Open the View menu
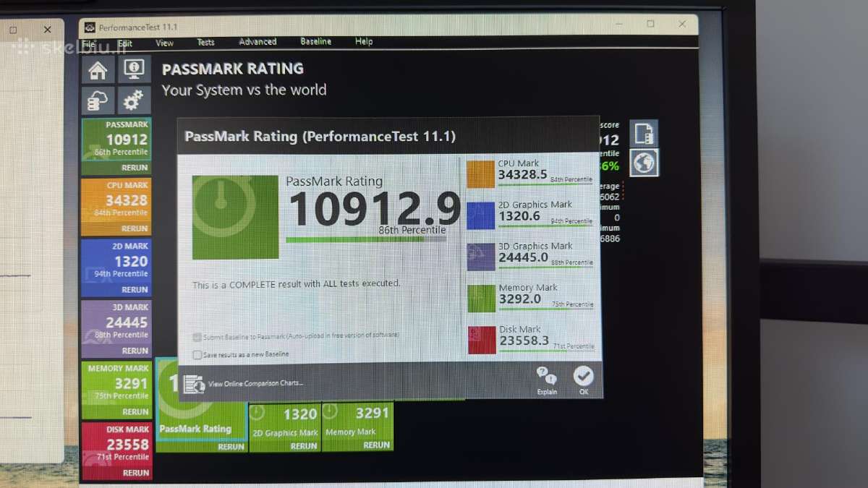The image size is (868, 488). click(x=164, y=43)
